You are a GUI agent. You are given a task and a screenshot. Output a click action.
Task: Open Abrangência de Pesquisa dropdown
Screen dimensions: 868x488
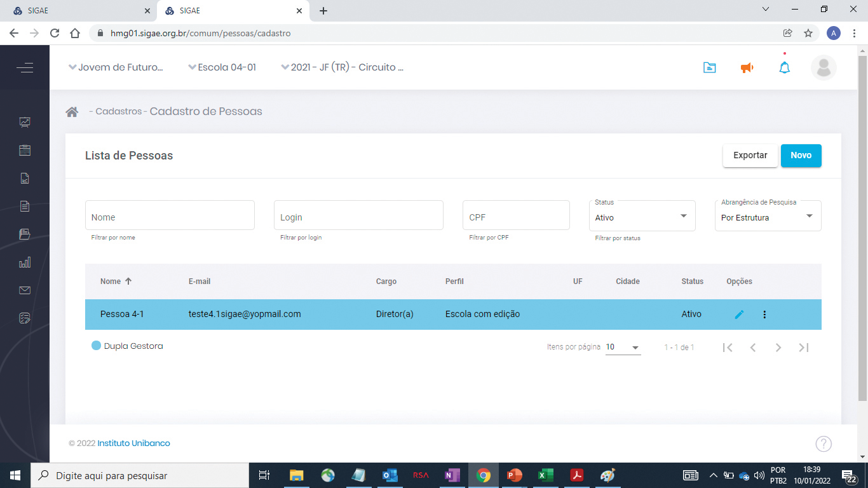tap(768, 215)
